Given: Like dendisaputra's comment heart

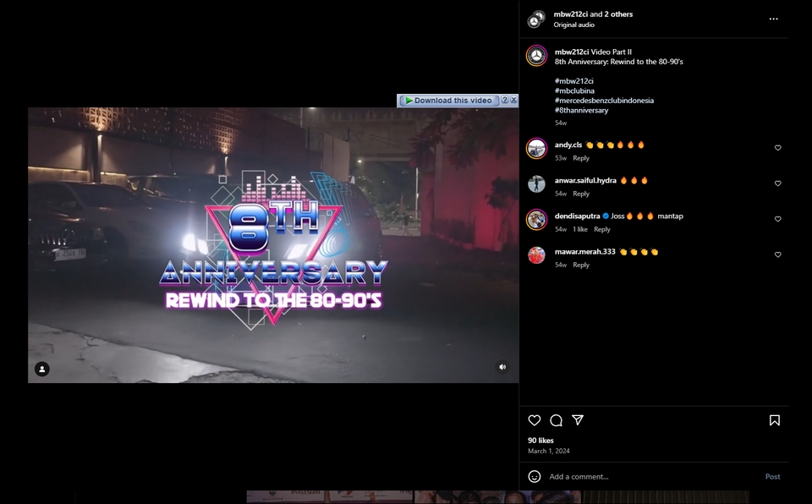Looking at the screenshot, I should (x=777, y=218).
